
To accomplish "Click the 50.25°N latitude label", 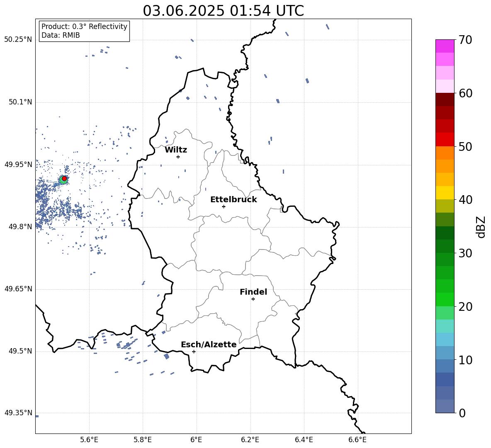I will pos(18,40).
